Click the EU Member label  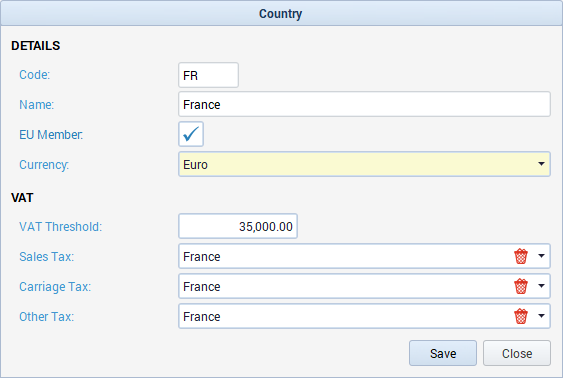point(51,135)
